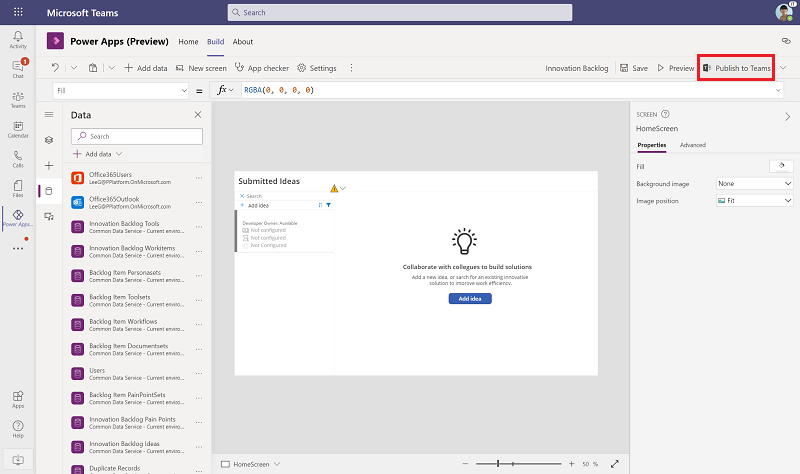Expand the Publish to Teams options arrow
Viewport: 800px width, 474px height.
(x=783, y=68)
